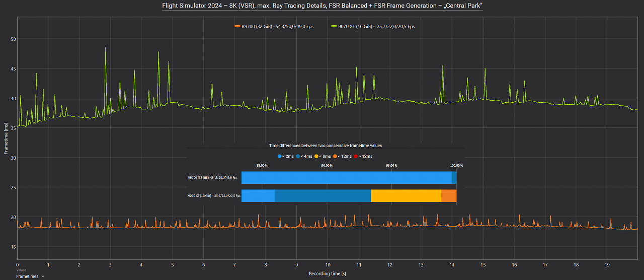Image resolution: width=644 pixels, height=280 pixels.
Task: Click the '90,00 %' axis tick label
Action: [x=327, y=165]
